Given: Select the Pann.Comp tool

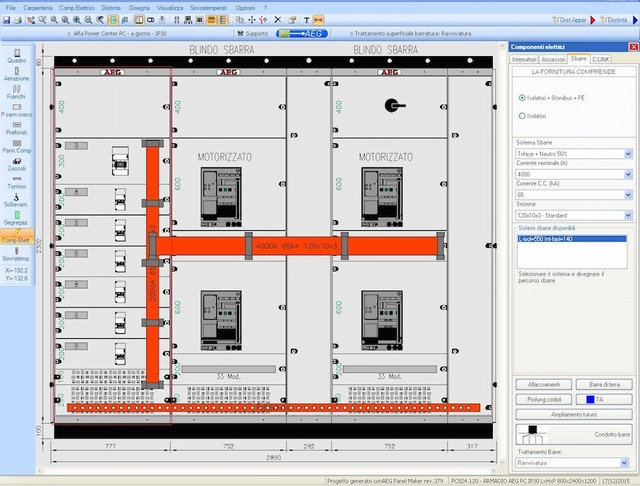Looking at the screenshot, I should coord(17,146).
